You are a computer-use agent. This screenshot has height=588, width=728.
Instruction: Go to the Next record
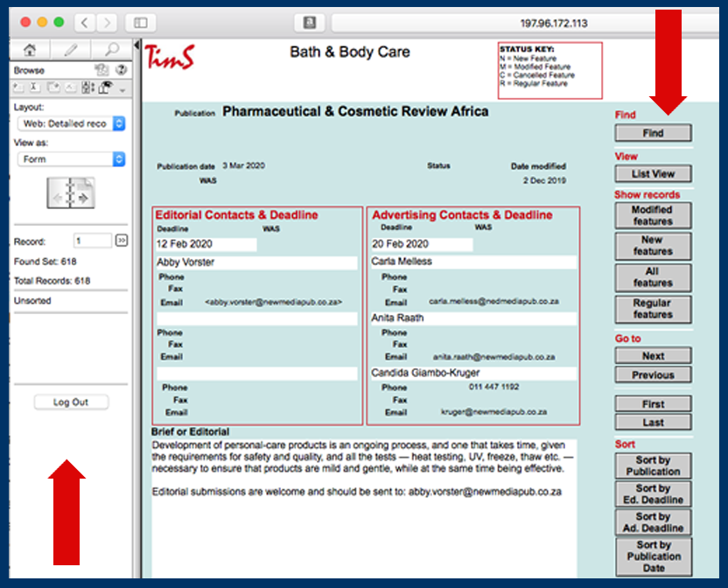(x=653, y=356)
